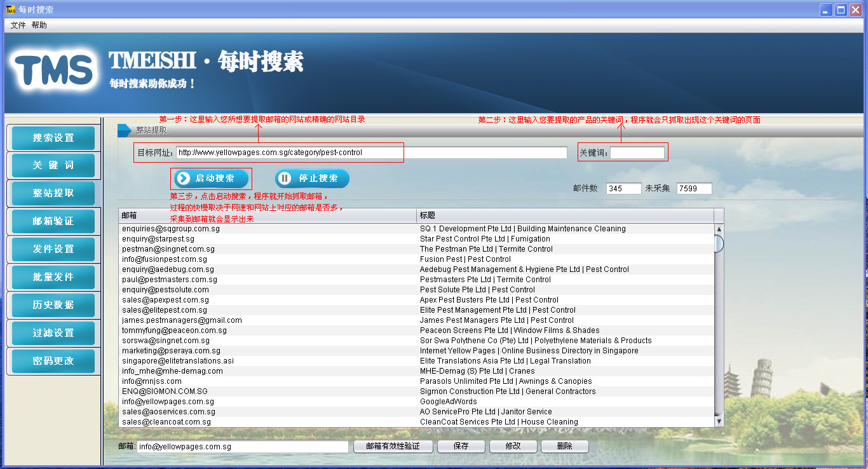This screenshot has width=868, height=469.
Task: Sort by the 邮箱 column header
Action: click(268, 215)
